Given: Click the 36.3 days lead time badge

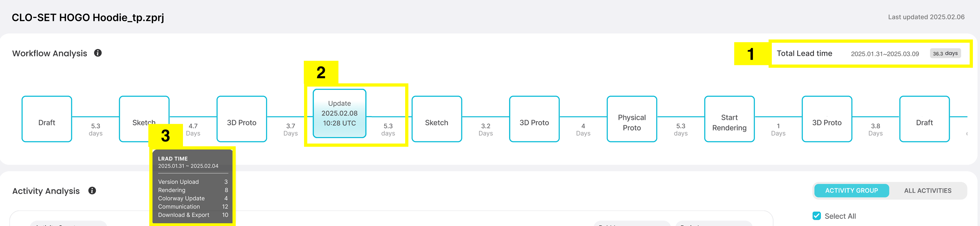Looking at the screenshot, I should tap(945, 53).
